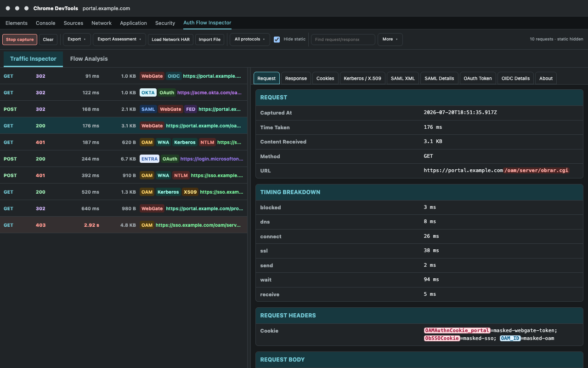Select the login.microsoftonline request row

point(124,159)
